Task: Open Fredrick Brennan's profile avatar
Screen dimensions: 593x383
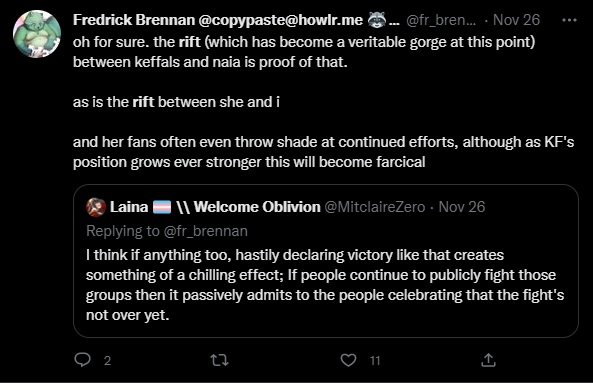Action: (37, 34)
